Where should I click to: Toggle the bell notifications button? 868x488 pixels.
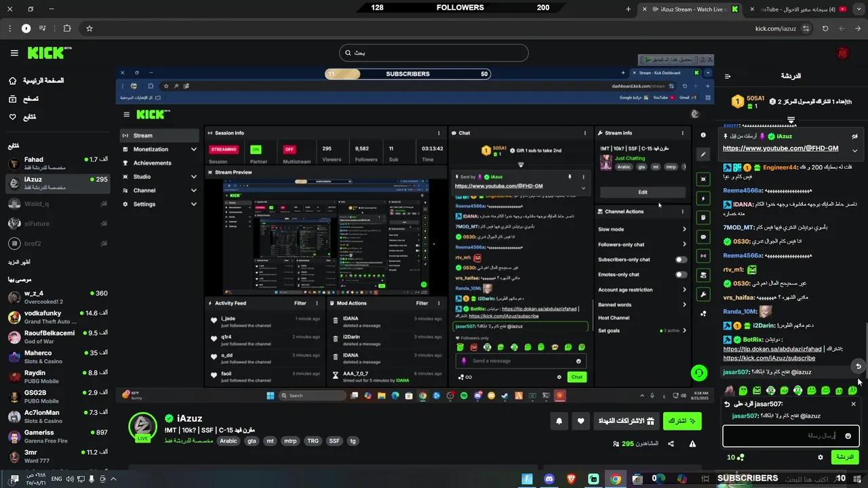(559, 421)
